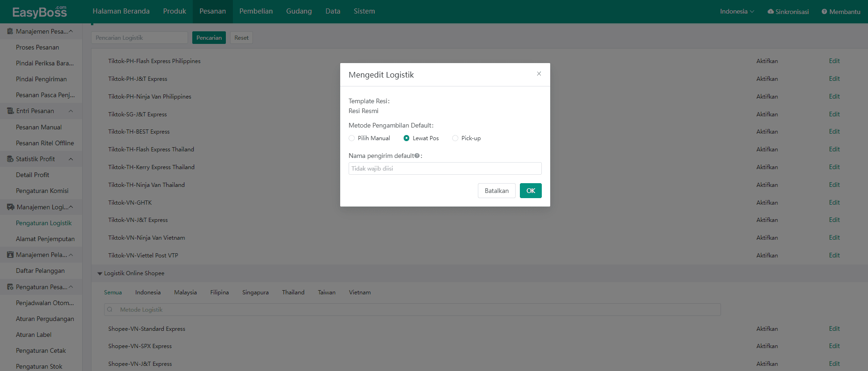Click the Pengaturan Pesanan sidebar icon
Viewport: 868px width, 371px height.
coord(10,287)
